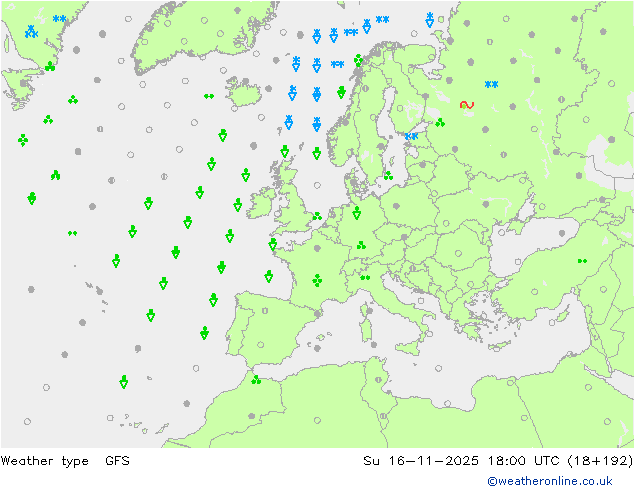Viewport: 634px width, 490px height.
Task: Click green drizzle dots over eastern Turkey
Action: (x=582, y=261)
